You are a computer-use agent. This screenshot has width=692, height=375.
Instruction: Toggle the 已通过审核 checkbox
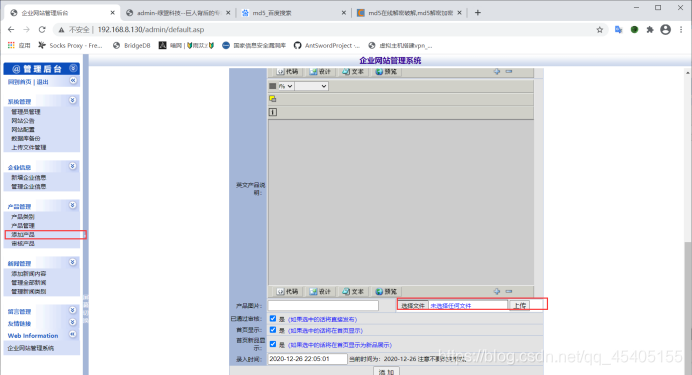click(x=273, y=319)
